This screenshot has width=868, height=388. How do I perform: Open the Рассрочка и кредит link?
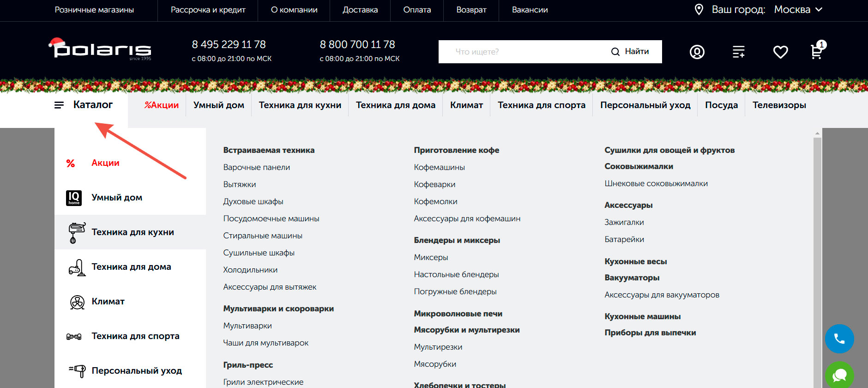tap(208, 10)
